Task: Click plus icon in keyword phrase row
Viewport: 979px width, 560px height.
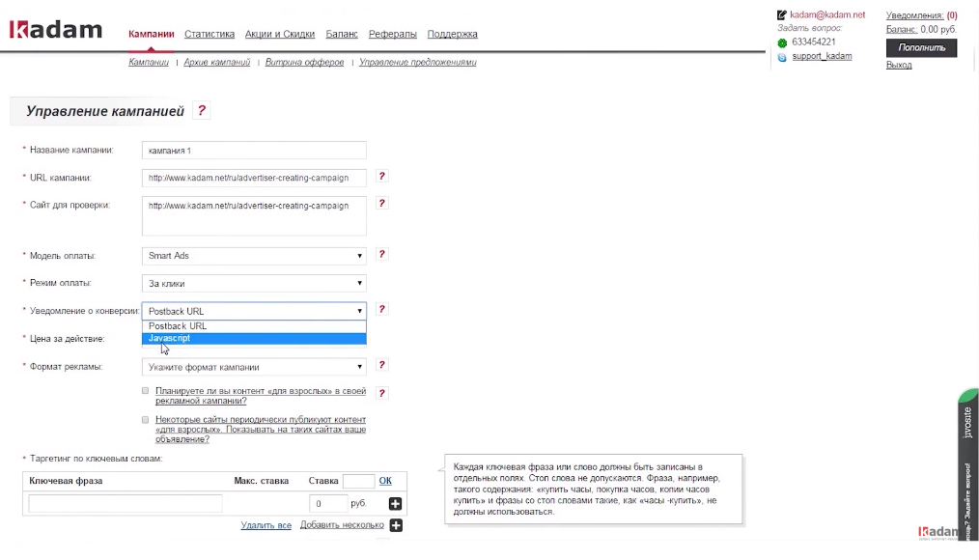Action: click(x=395, y=504)
